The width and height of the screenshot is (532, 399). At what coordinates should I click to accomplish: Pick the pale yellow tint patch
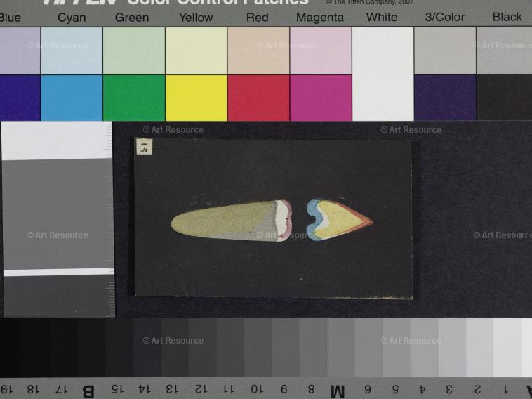[196, 51]
